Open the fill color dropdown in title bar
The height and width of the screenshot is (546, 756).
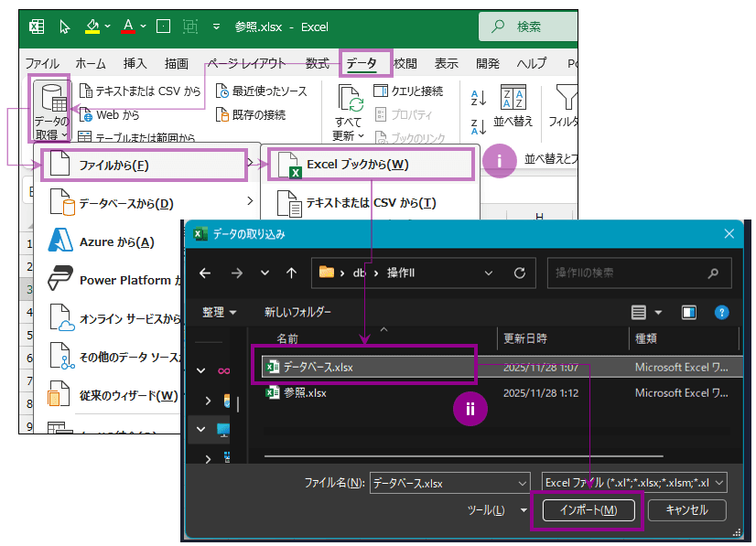[x=108, y=27]
